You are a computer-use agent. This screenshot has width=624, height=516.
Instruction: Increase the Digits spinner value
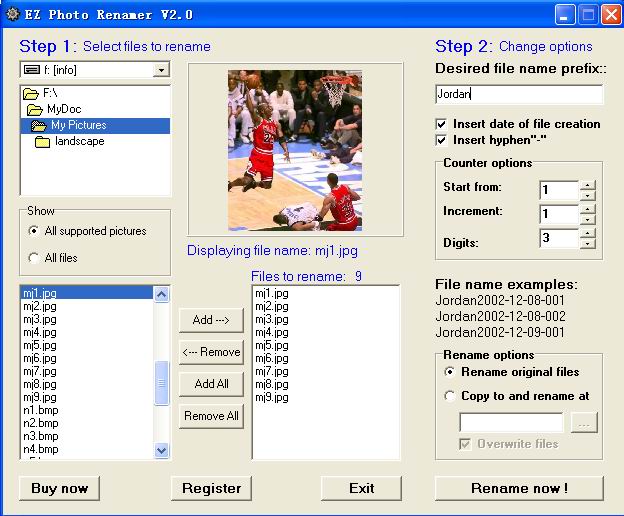tap(587, 232)
